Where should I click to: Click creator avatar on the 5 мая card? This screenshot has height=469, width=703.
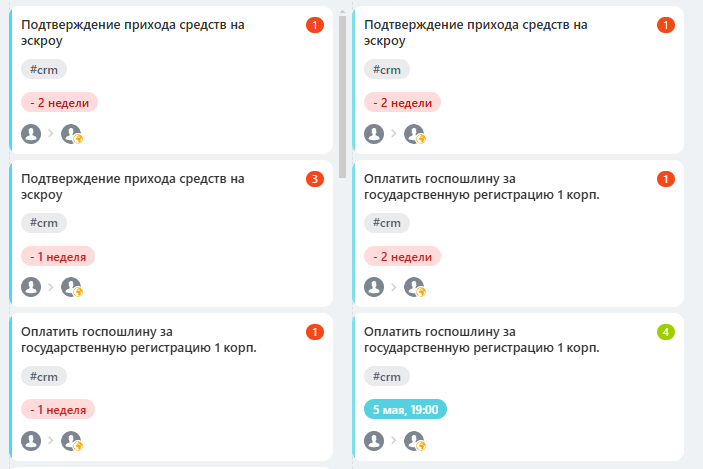(374, 440)
